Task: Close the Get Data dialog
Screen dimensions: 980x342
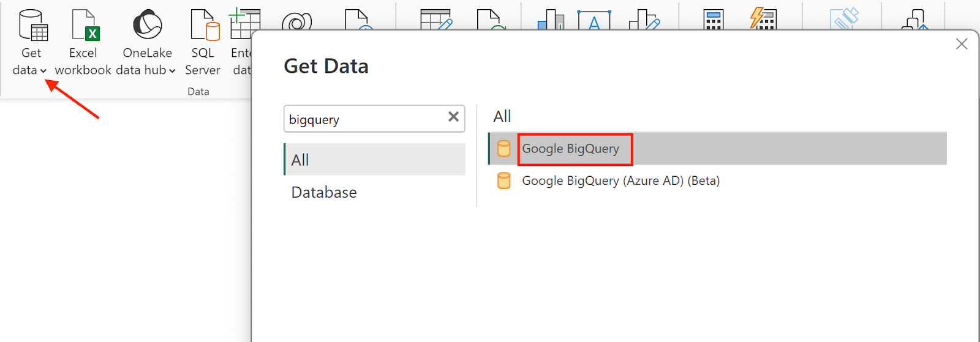Action: click(962, 44)
